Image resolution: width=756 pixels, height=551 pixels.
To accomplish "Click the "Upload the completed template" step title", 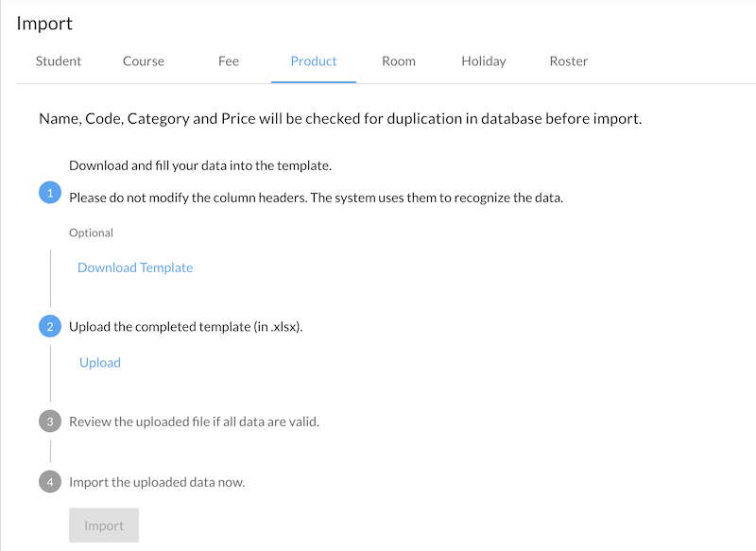I will click(x=186, y=327).
